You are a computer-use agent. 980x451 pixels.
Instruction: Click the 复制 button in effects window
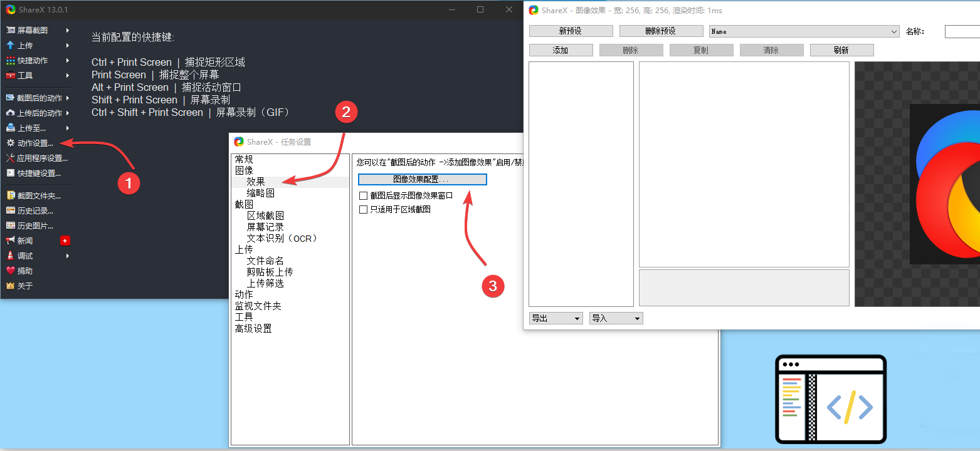pyautogui.click(x=702, y=50)
